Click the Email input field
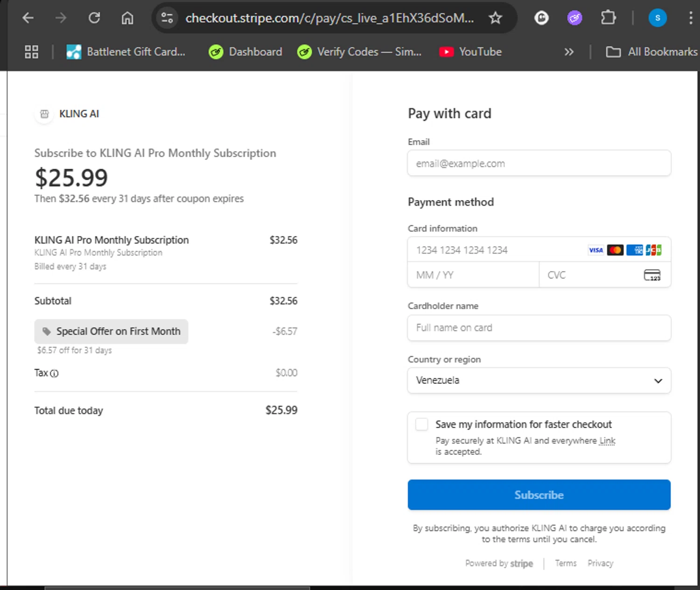The height and width of the screenshot is (590, 700). pyautogui.click(x=539, y=163)
